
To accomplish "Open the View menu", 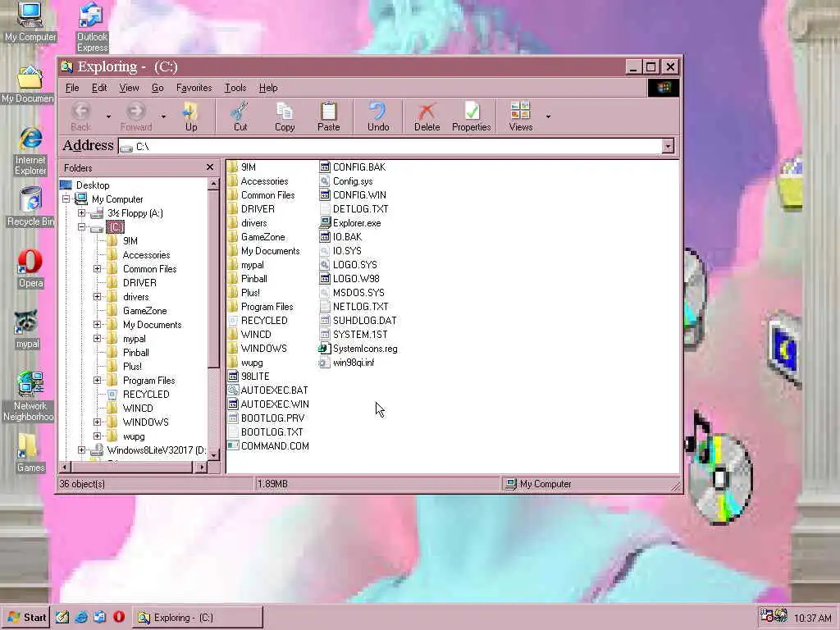I will pos(129,88).
